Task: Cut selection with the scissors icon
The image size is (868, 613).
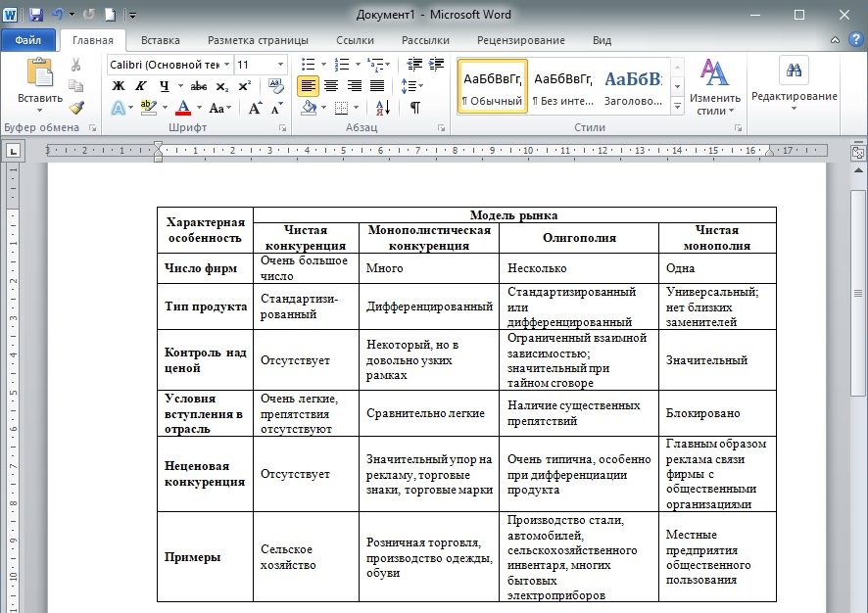Action: tap(75, 65)
